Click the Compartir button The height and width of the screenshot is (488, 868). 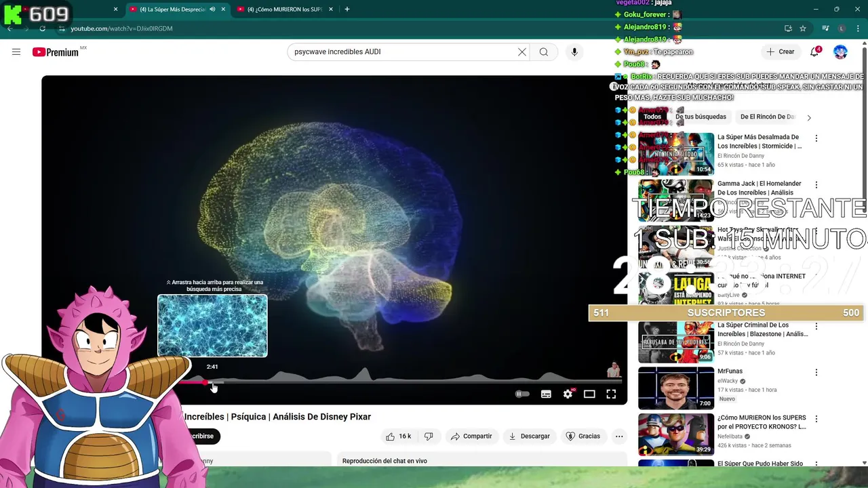click(x=471, y=436)
